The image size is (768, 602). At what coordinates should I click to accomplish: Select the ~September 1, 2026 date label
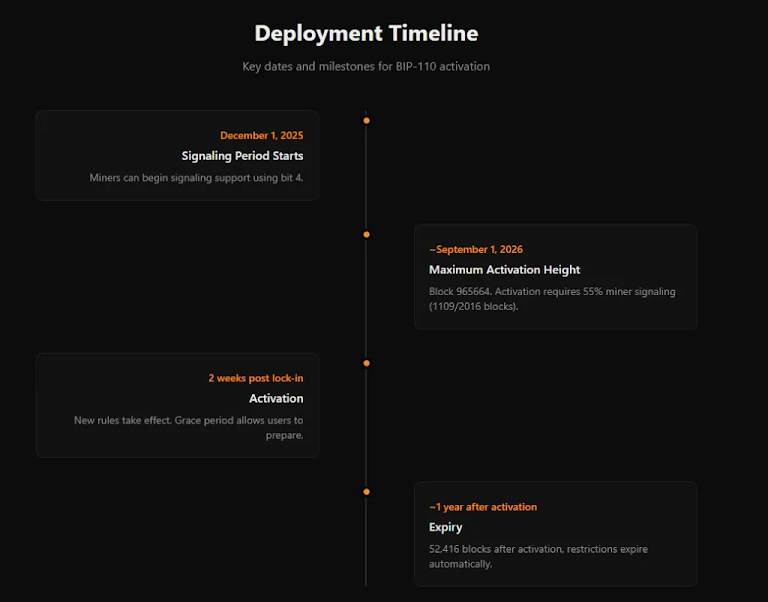pos(476,249)
